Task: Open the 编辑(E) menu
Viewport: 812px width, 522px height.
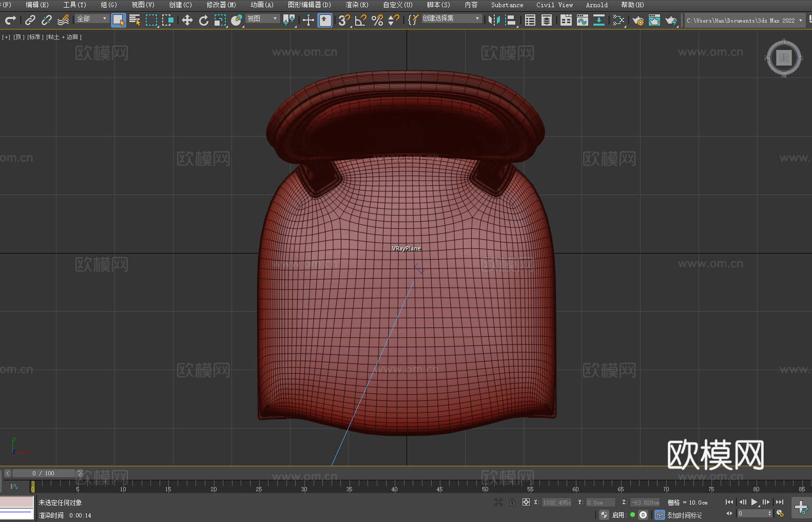Action: click(x=37, y=5)
